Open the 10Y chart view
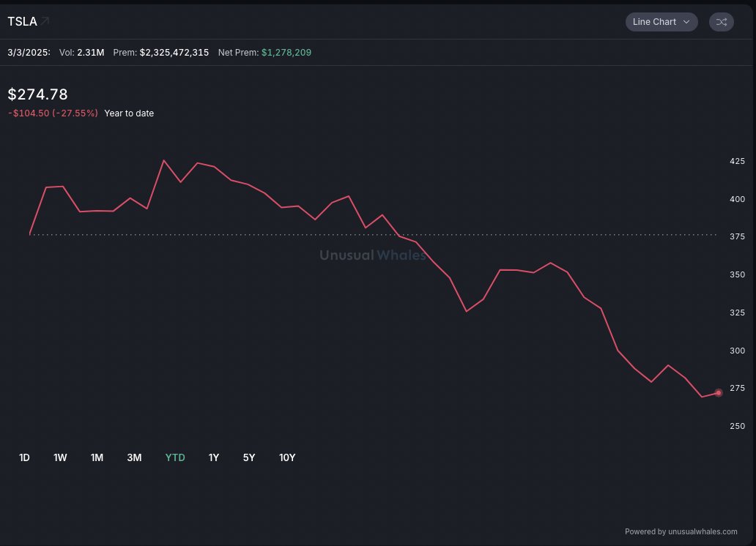756x546 pixels. point(287,457)
